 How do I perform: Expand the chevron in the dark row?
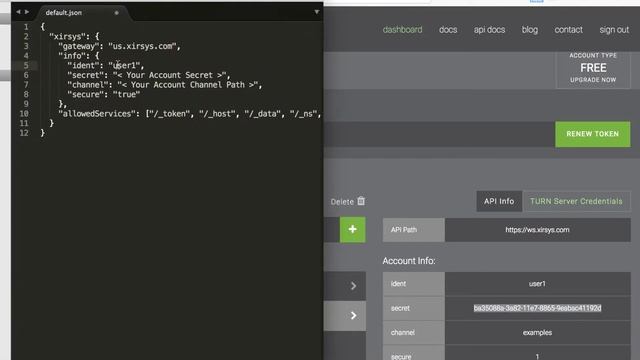tap(353, 286)
